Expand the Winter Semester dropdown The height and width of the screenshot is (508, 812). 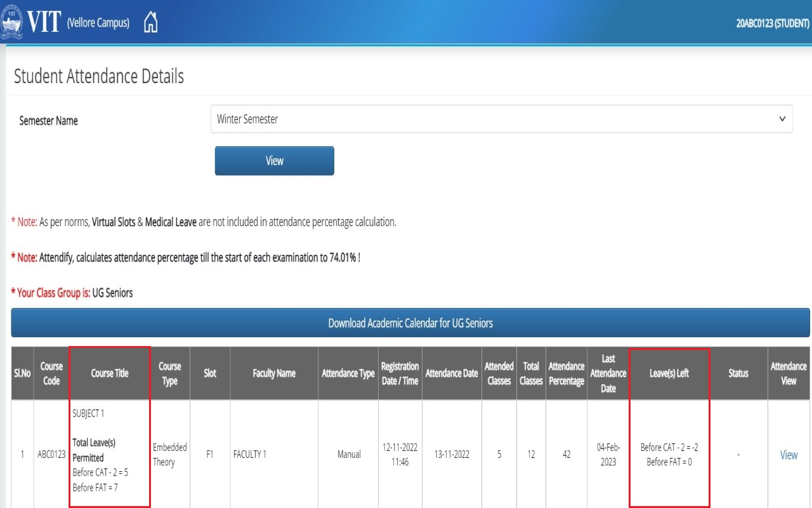501,119
